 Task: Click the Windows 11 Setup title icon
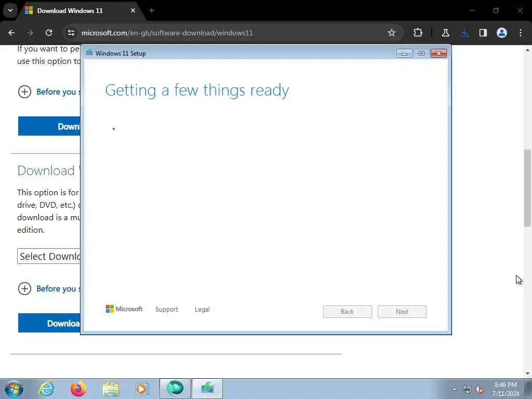click(89, 52)
